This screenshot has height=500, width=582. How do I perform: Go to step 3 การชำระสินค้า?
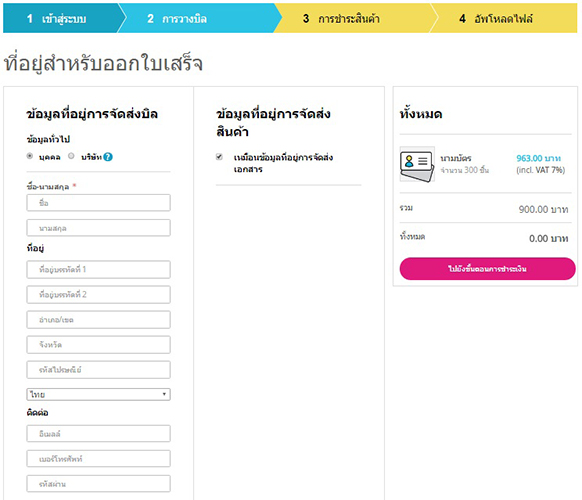(353, 18)
